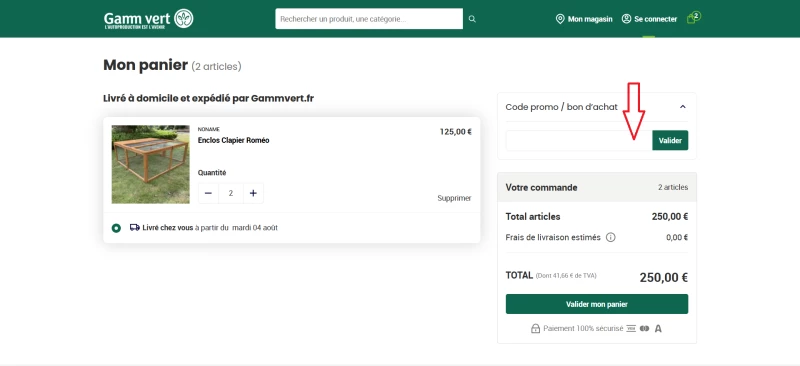
Task: Collapse the Code promo section chevron
Action: click(x=683, y=107)
